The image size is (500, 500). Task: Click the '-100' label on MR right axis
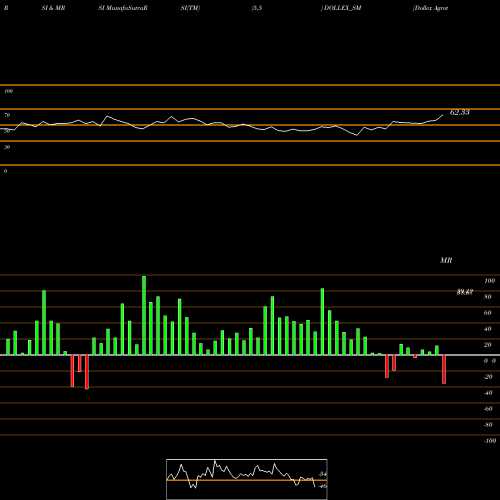[x=489, y=441]
